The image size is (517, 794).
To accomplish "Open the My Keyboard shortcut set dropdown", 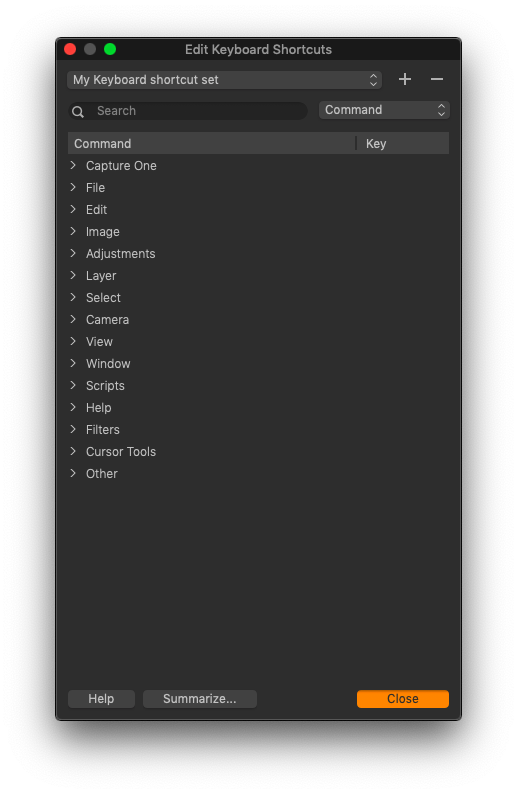I will tap(224, 80).
